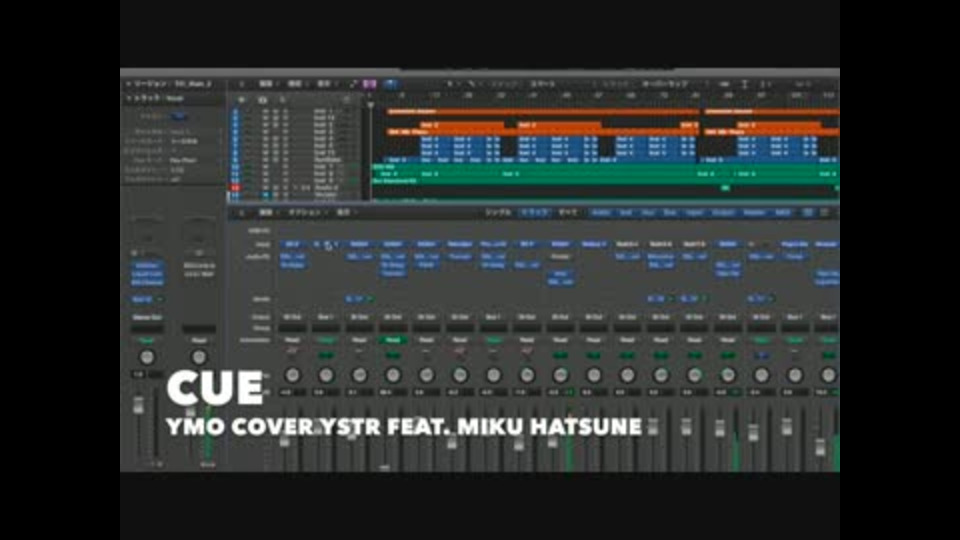This screenshot has height=540, width=960.
Task: Toggle the MIDI channel filter button
Action: (782, 212)
